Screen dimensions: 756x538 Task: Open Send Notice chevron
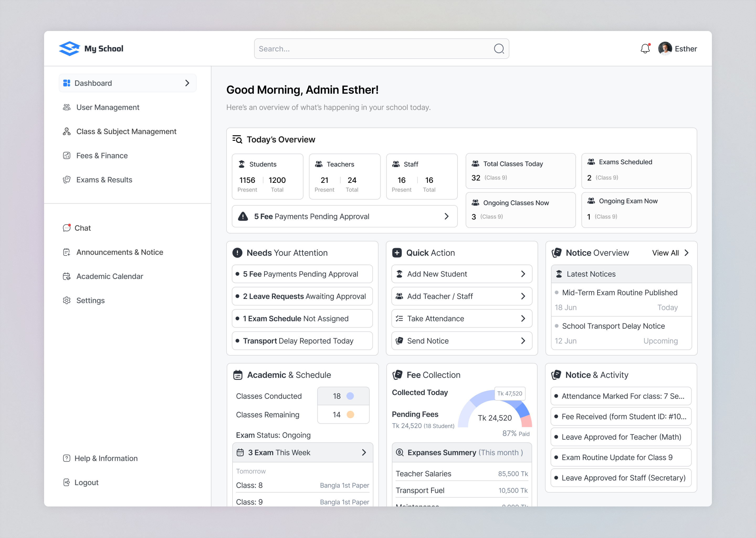point(523,341)
